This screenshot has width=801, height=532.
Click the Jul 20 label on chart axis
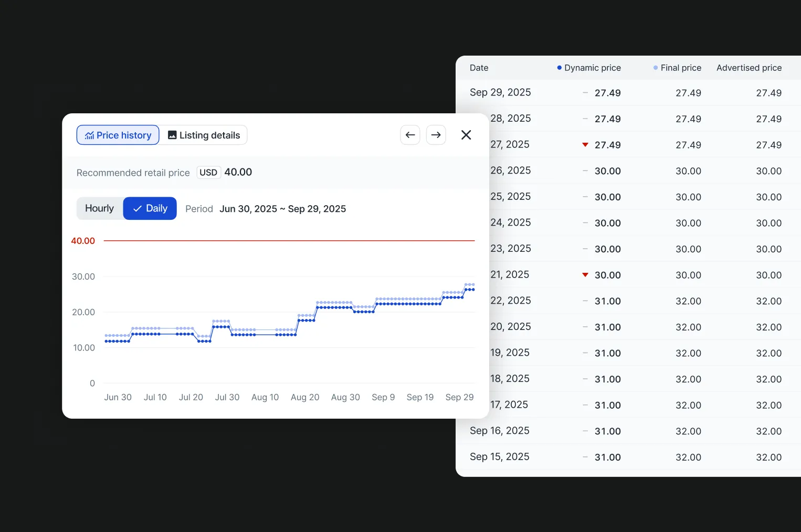[x=191, y=397]
